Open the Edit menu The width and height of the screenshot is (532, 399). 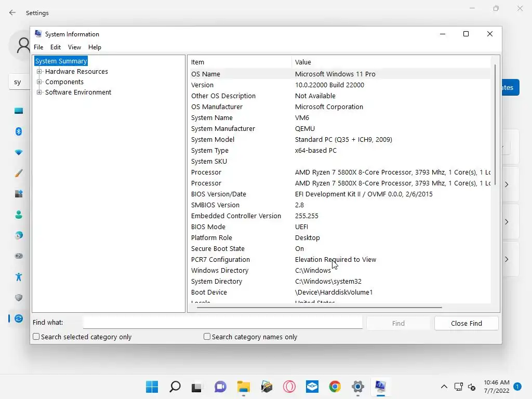(x=55, y=47)
